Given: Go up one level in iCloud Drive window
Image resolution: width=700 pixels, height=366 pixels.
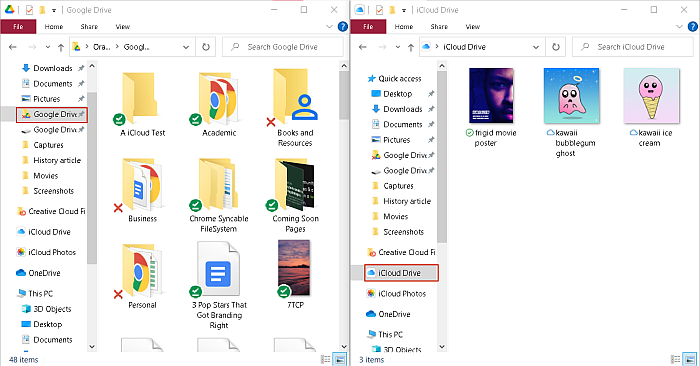Looking at the screenshot, I should point(411,47).
